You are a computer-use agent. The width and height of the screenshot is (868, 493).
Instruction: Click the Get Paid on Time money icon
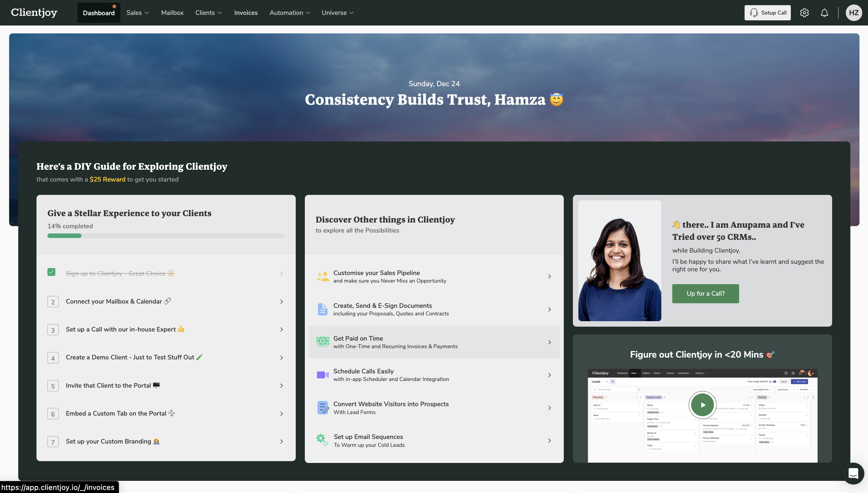(x=322, y=342)
